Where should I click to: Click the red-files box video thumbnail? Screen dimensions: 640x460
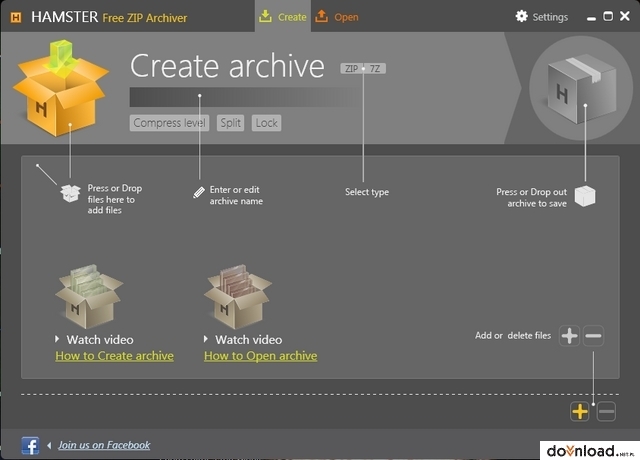[x=238, y=297]
